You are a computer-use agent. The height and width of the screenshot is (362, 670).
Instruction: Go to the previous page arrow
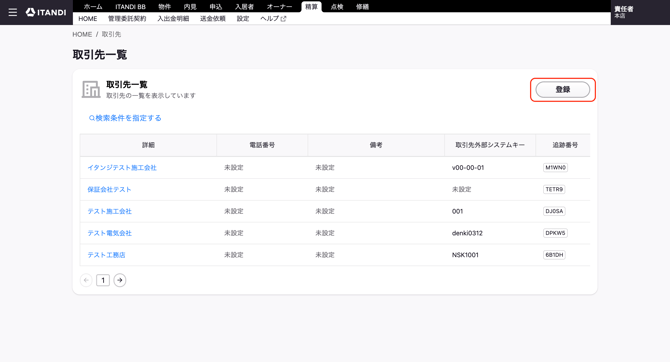86,280
